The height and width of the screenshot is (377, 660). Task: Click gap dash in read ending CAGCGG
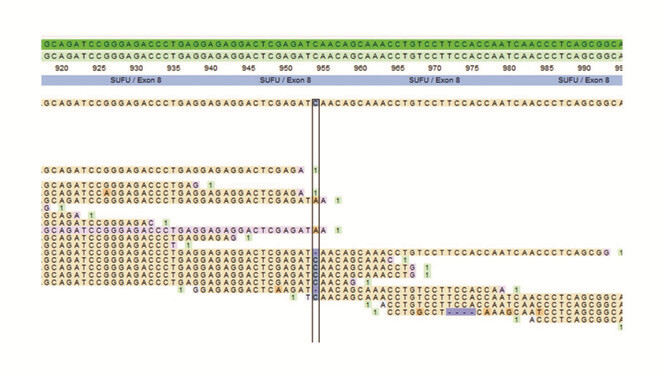point(316,252)
